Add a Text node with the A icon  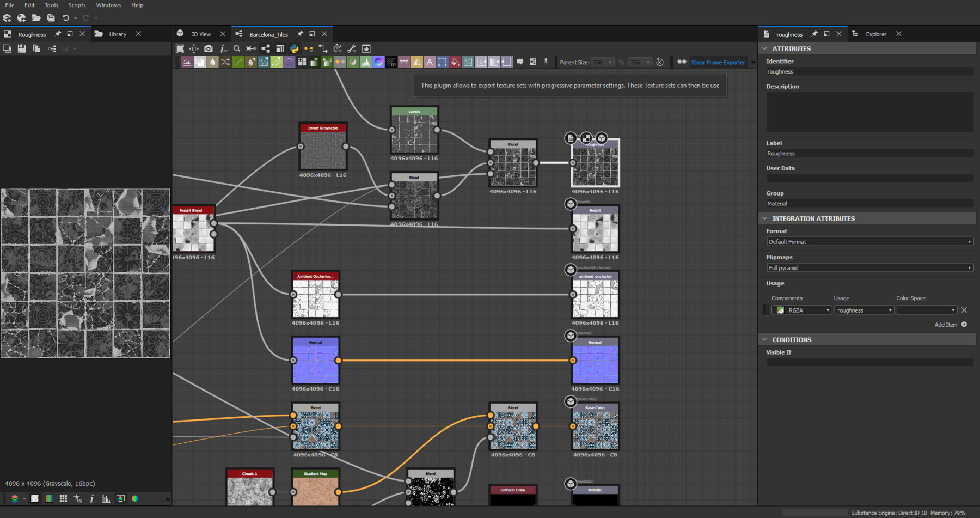pyautogui.click(x=430, y=62)
